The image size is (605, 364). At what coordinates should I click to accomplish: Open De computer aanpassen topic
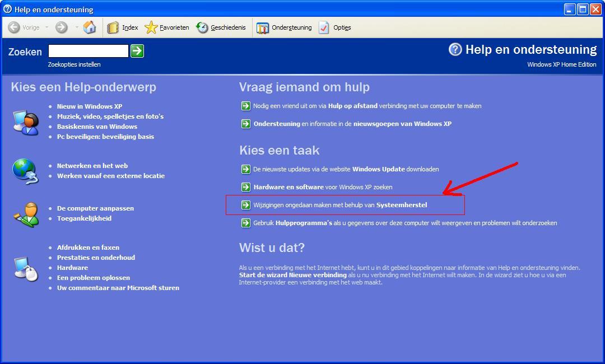click(95, 208)
